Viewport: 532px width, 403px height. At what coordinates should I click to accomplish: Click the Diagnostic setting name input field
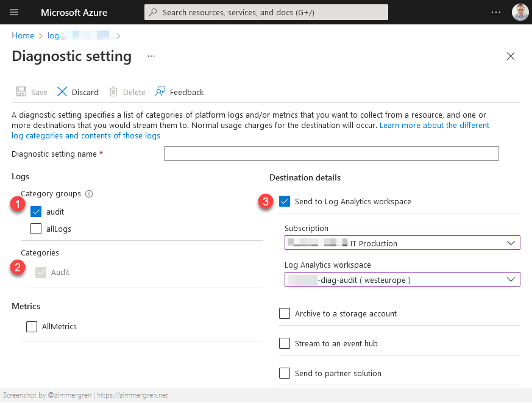pyautogui.click(x=331, y=154)
